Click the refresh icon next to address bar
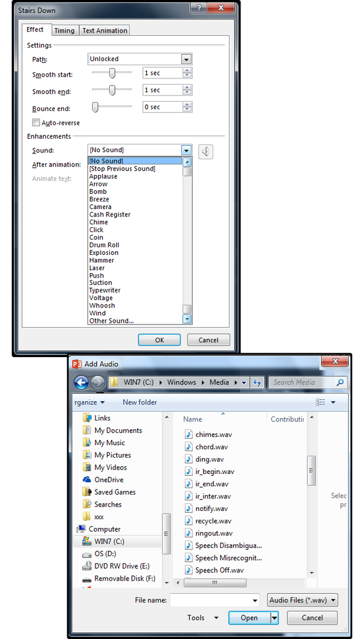 pyautogui.click(x=257, y=382)
